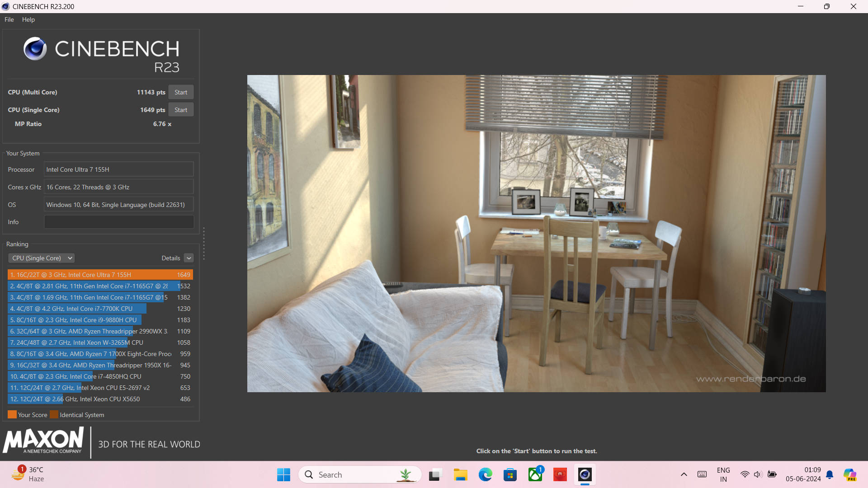Open File Explorer from the taskbar
The image size is (868, 488).
pos(460,474)
